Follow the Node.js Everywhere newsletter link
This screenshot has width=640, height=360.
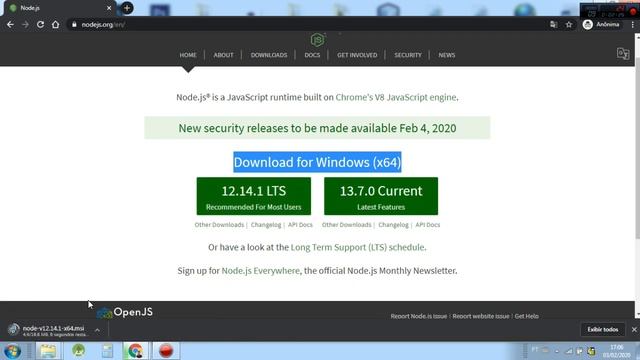(260, 271)
